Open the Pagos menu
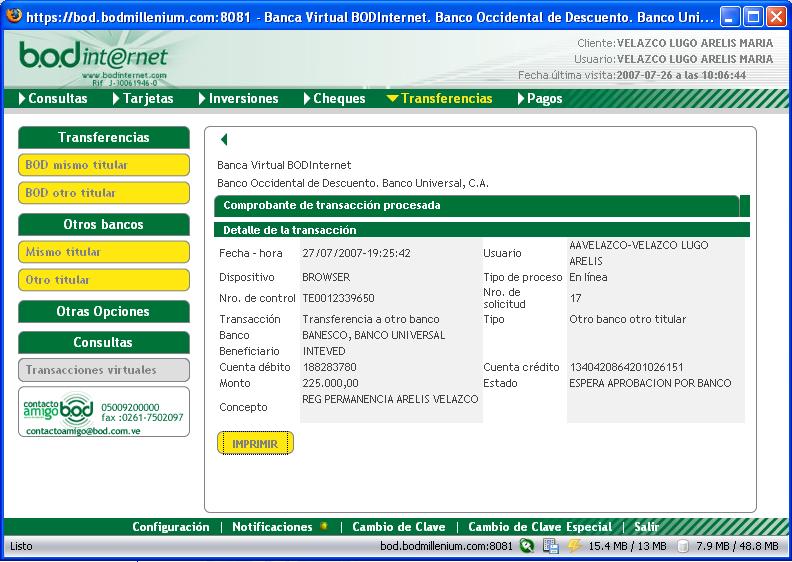The image size is (792, 562). pyautogui.click(x=539, y=98)
